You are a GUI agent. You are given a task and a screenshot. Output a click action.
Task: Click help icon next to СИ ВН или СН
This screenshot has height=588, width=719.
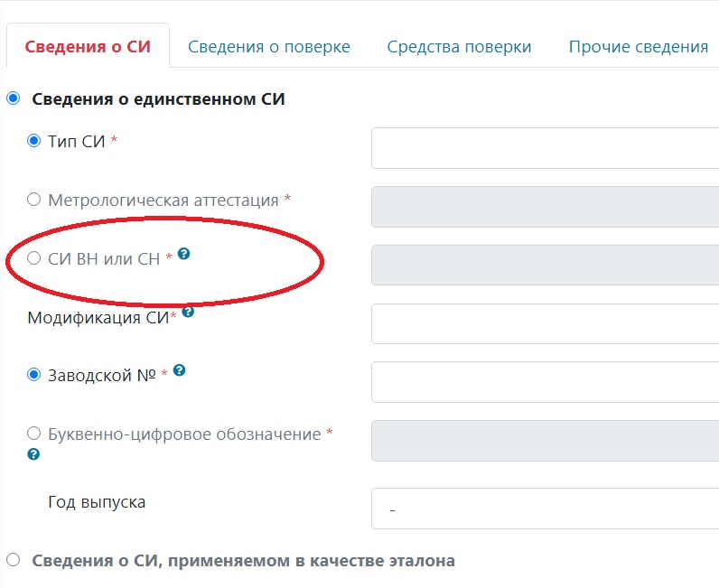point(184,255)
